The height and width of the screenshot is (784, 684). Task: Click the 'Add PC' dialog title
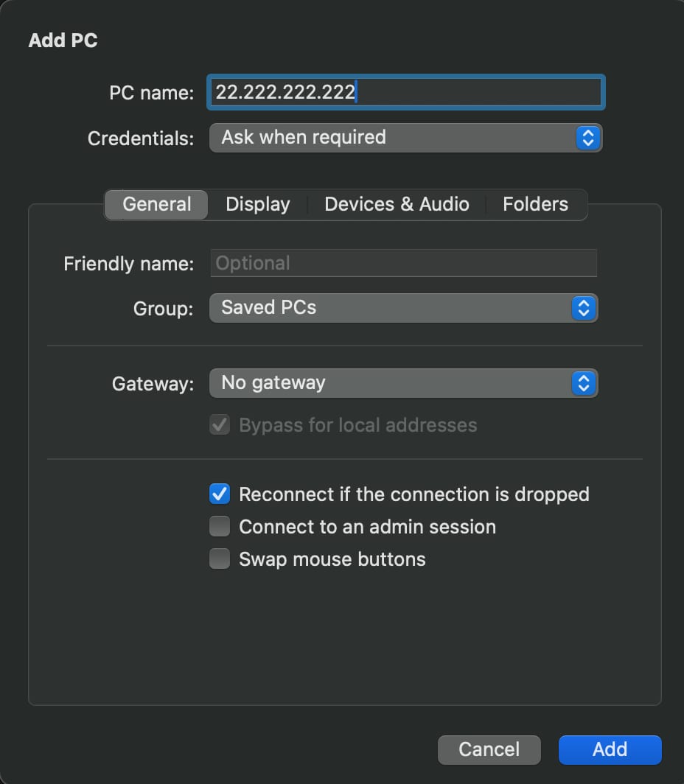[x=63, y=41]
